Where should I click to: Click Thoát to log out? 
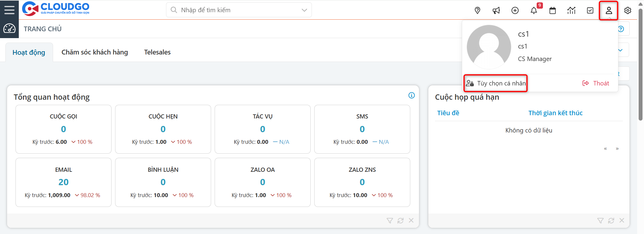click(596, 83)
